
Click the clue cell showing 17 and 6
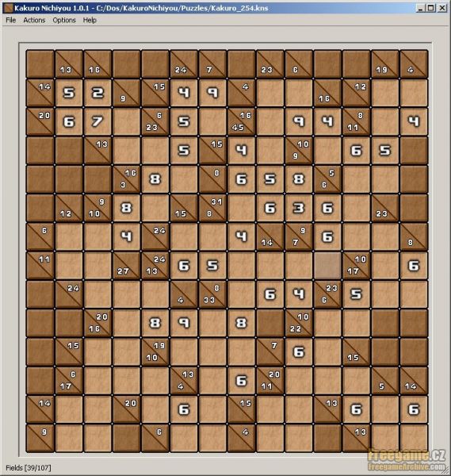coord(68,381)
